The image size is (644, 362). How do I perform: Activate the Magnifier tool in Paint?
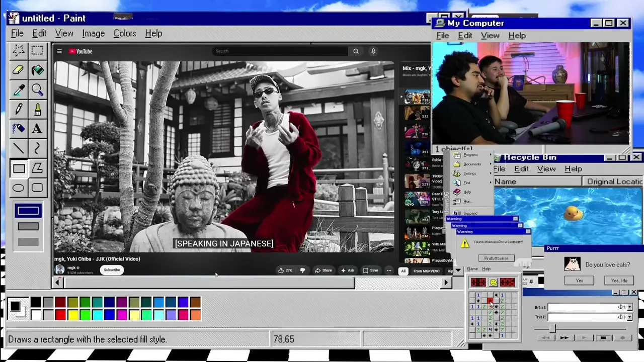click(x=37, y=89)
